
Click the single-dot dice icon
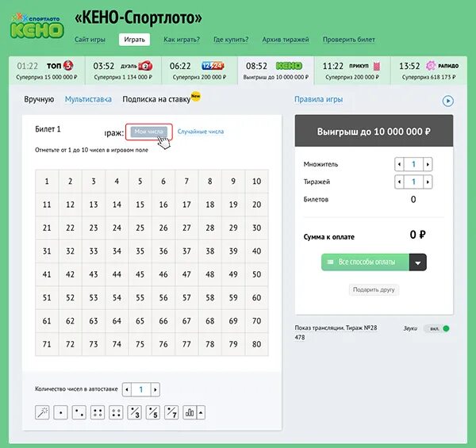61,412
